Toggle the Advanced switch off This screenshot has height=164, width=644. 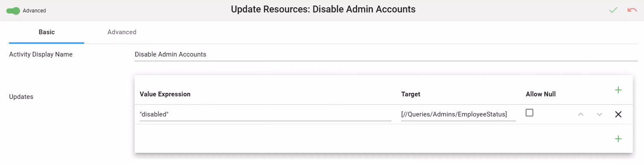pos(13,10)
